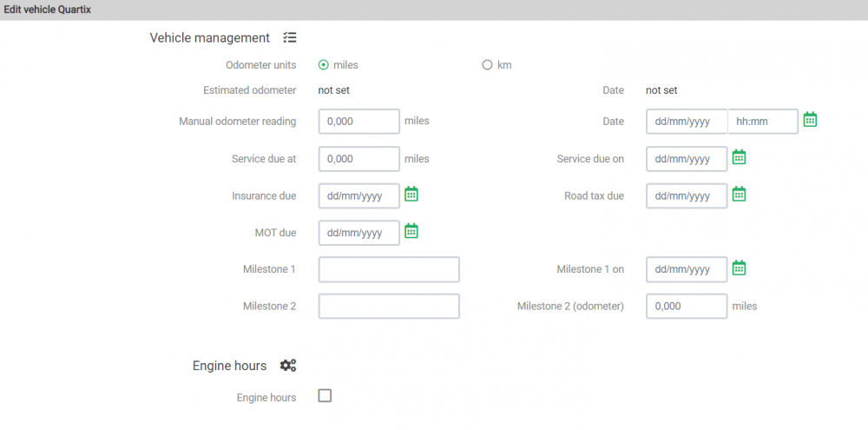The width and height of the screenshot is (868, 430).
Task: Focus the Milestone 2 (odometer) field
Action: tap(687, 306)
